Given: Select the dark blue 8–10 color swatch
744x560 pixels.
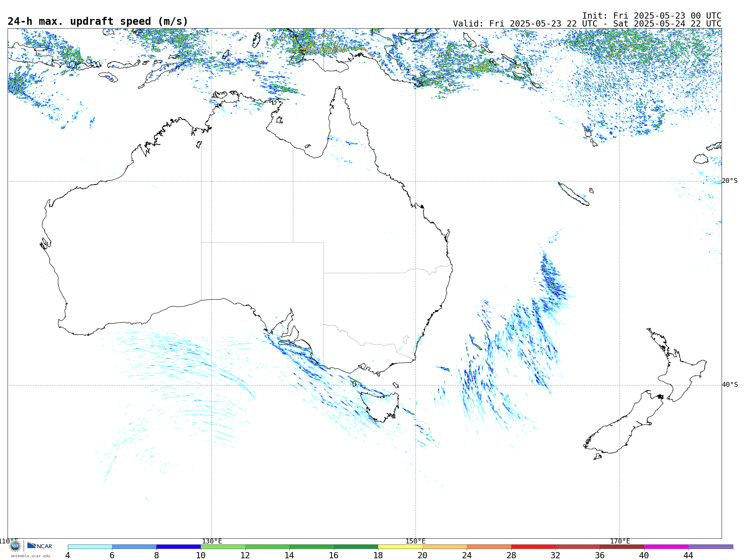Looking at the screenshot, I should [179, 547].
